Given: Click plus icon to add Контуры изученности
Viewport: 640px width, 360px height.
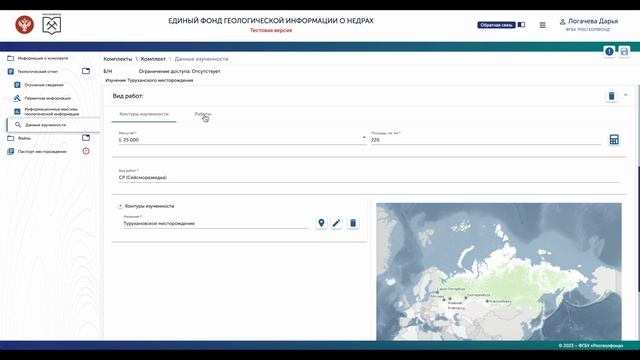Looking at the screenshot, I should click(x=120, y=206).
